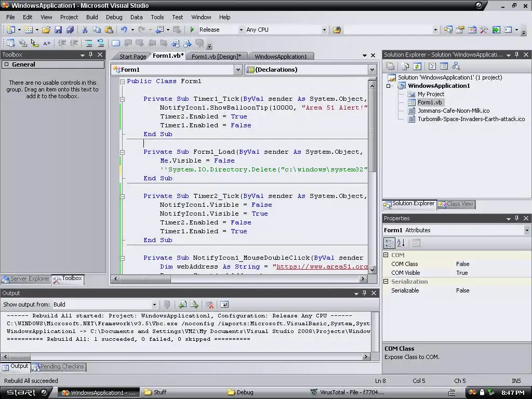Open the Build menu
The height and width of the screenshot is (399, 532).
click(92, 17)
